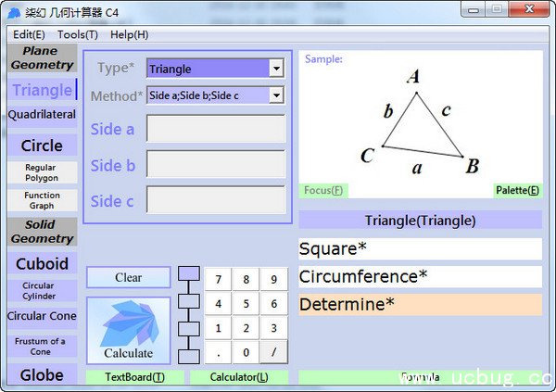
Task: Click keypad digit 0
Action: (246, 352)
